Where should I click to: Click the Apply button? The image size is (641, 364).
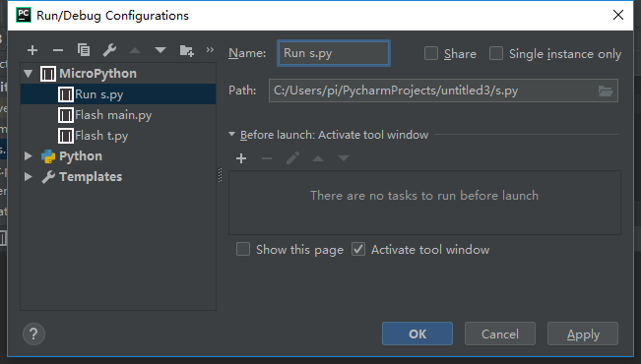click(583, 334)
